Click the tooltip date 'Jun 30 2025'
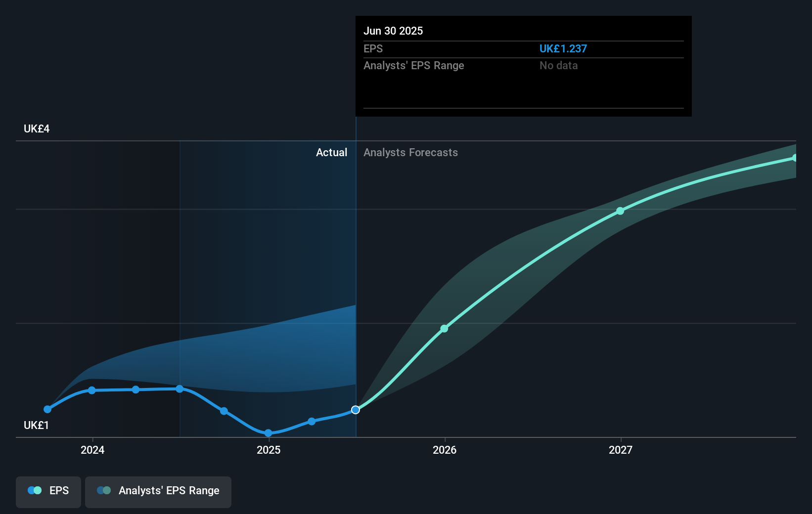The image size is (812, 514). click(393, 31)
